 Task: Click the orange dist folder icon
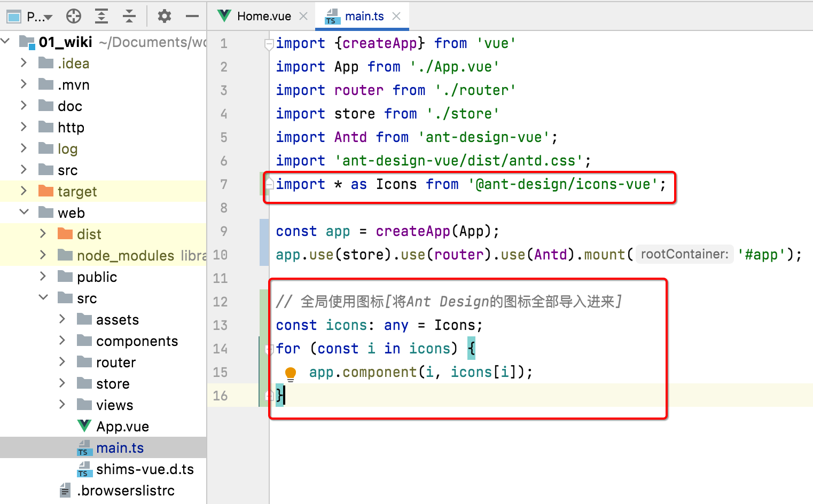(x=65, y=233)
